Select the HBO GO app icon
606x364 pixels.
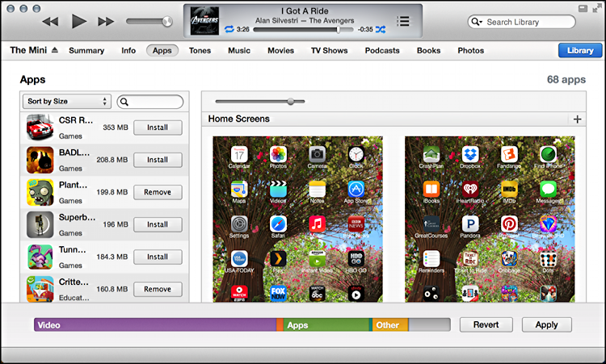point(356,258)
